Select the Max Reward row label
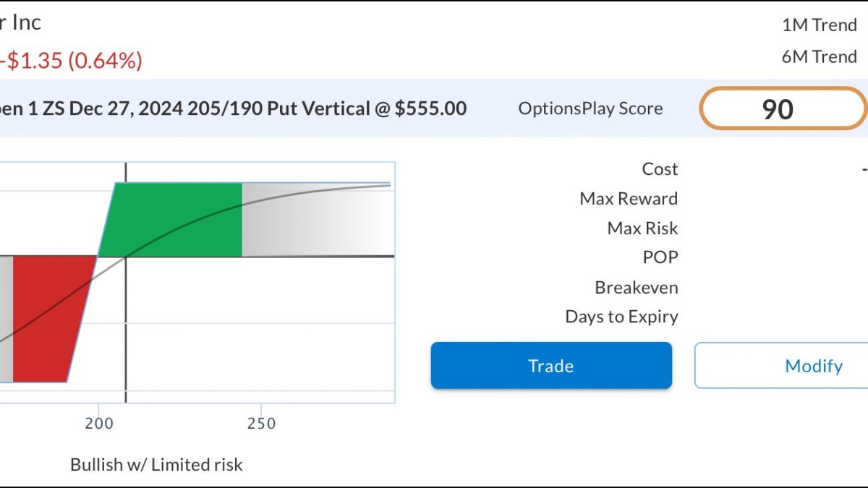Image resolution: width=868 pixels, height=488 pixels. pos(629,199)
